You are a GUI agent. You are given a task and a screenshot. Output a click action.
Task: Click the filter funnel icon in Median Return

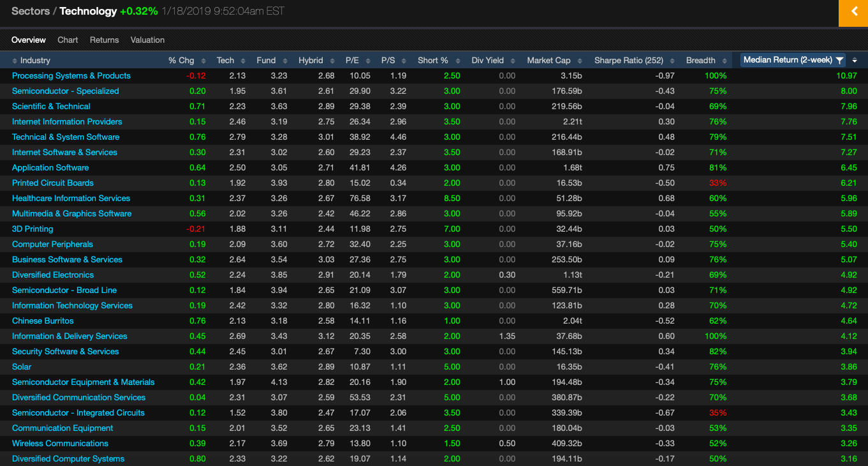[x=839, y=60]
